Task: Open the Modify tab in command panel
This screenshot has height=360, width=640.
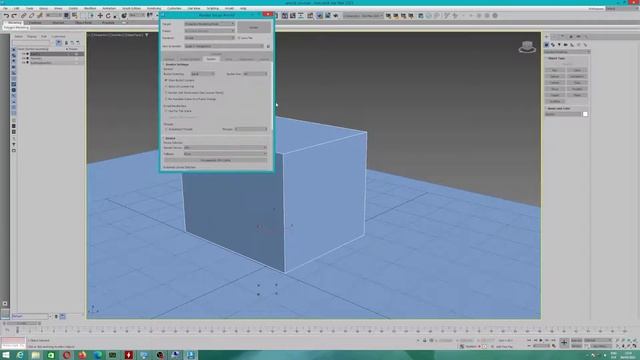Action: [555, 36]
